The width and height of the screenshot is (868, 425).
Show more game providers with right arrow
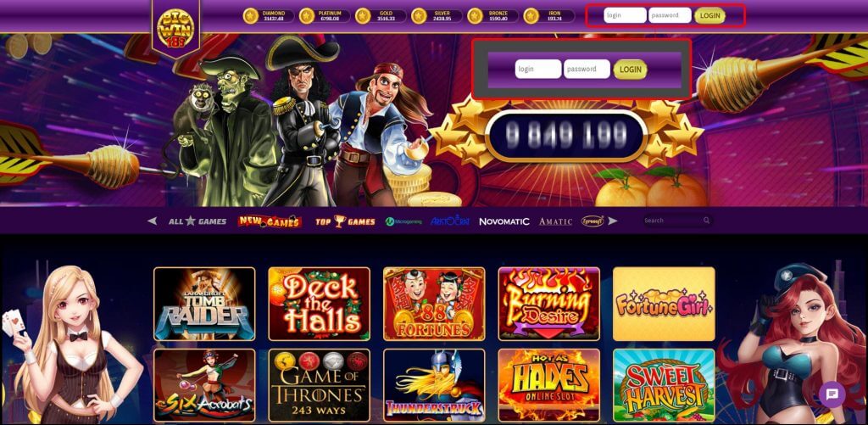[612, 221]
